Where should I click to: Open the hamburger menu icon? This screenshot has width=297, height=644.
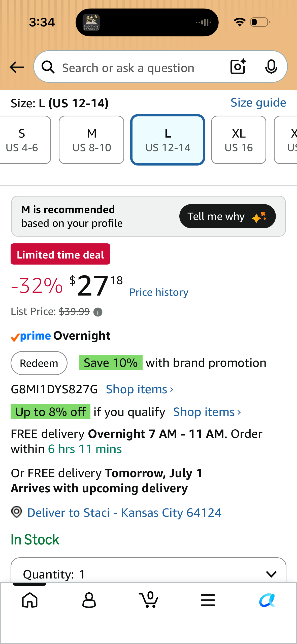click(208, 600)
